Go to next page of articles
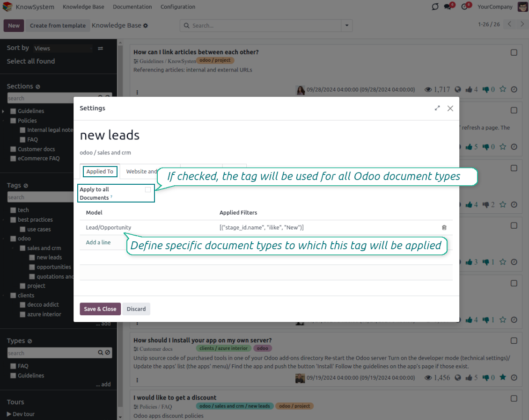The height and width of the screenshot is (420, 529). [522, 24]
